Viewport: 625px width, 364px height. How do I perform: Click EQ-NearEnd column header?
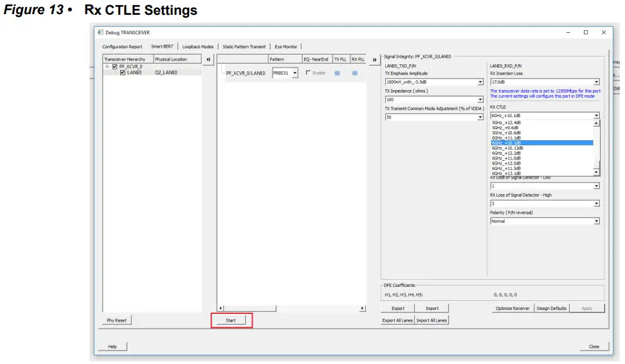(317, 59)
